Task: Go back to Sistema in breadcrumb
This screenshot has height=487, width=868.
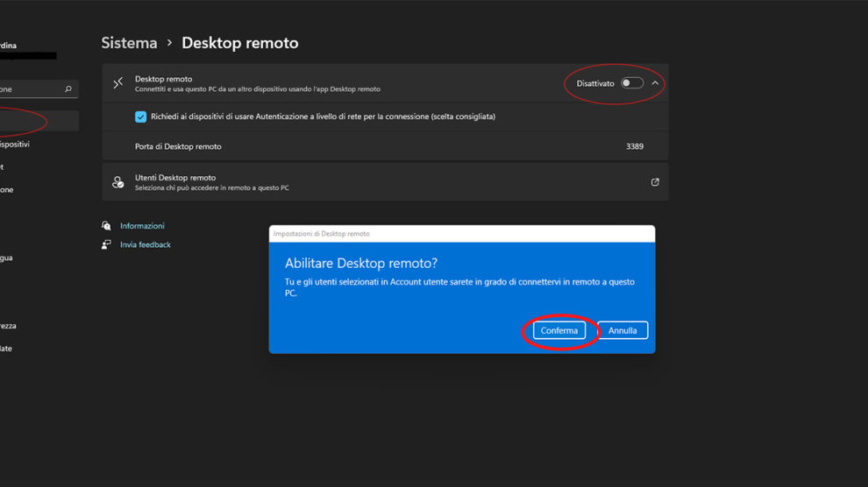Action: tap(129, 43)
